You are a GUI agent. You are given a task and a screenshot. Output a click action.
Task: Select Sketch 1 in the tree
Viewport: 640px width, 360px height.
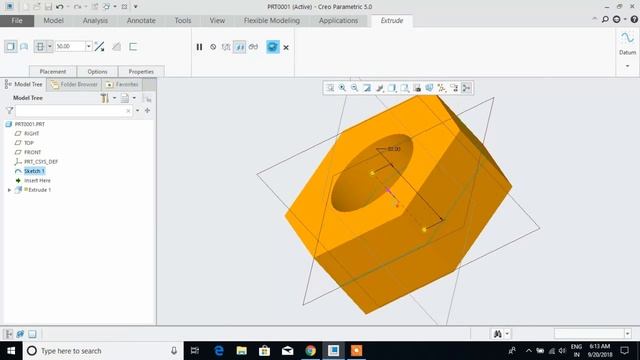(x=34, y=171)
